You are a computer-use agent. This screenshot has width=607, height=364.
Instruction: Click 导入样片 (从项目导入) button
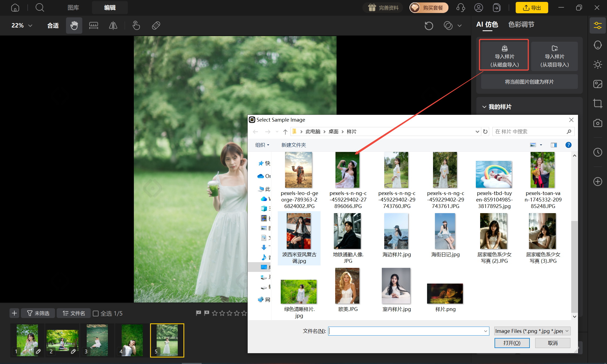[554, 56]
